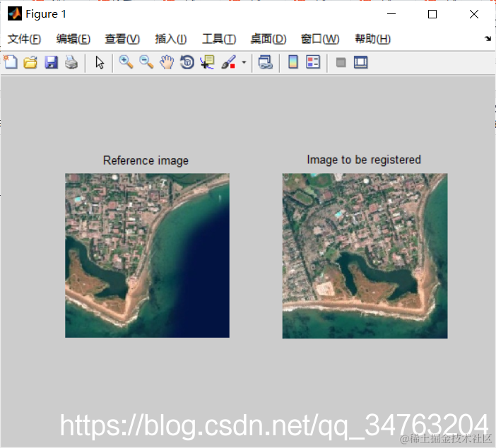
Task: Save figure with the floppy disk icon
Action: click(51, 62)
